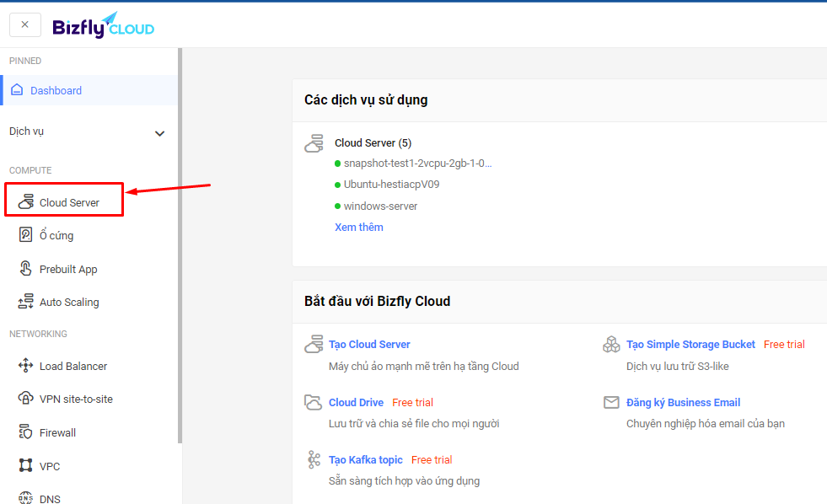Click the DNS icon
The width and height of the screenshot is (827, 504).
pyautogui.click(x=25, y=497)
